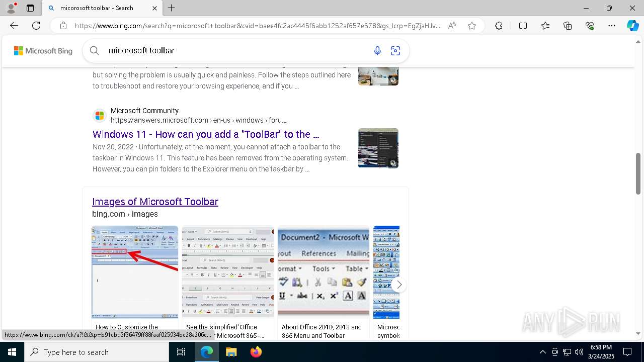Open network status tray icon

[567, 352]
